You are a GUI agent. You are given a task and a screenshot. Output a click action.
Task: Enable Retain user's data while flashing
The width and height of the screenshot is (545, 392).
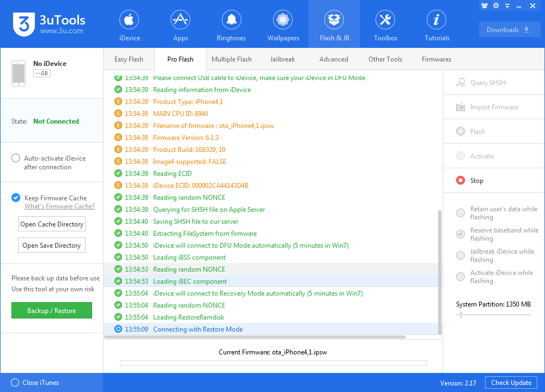pyautogui.click(x=461, y=213)
